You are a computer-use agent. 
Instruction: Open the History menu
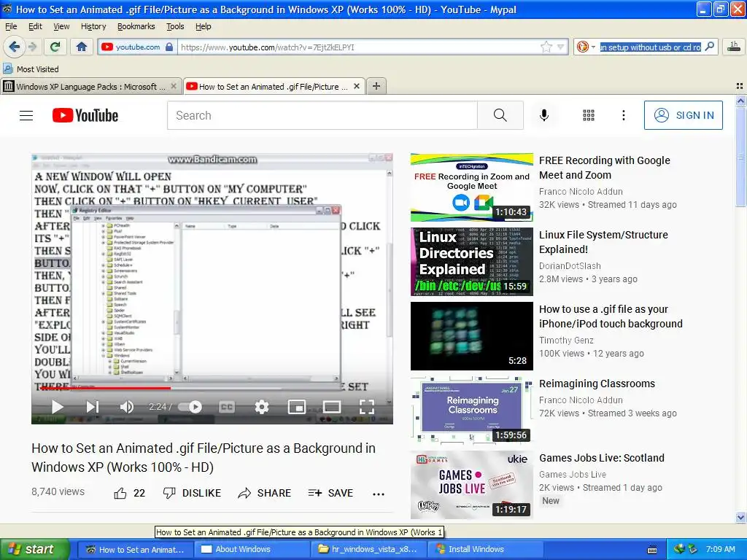pos(93,26)
